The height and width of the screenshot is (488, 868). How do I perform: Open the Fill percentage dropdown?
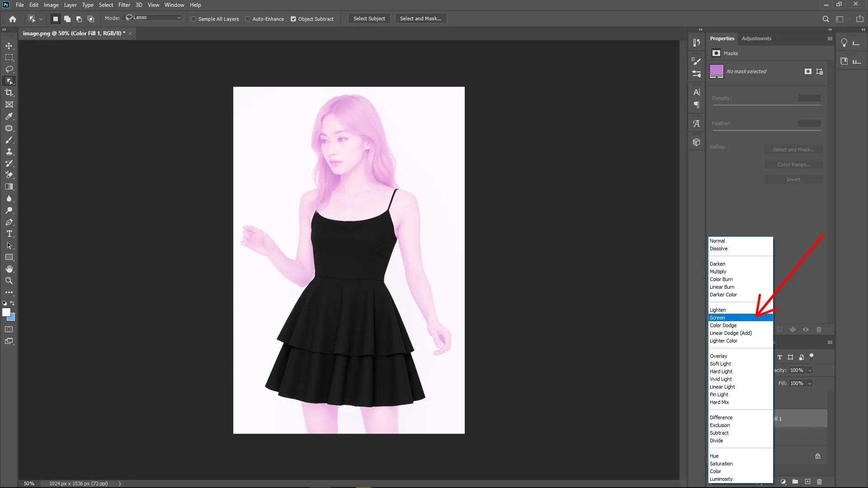(x=810, y=383)
